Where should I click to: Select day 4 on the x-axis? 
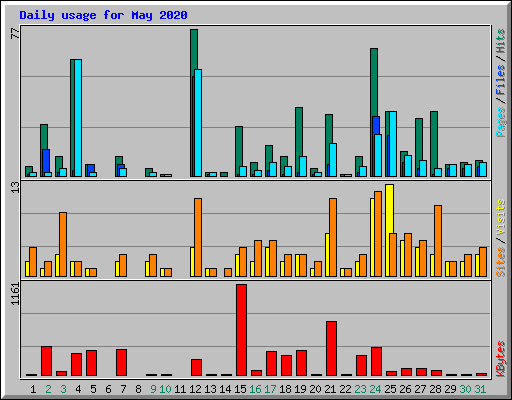click(78, 389)
